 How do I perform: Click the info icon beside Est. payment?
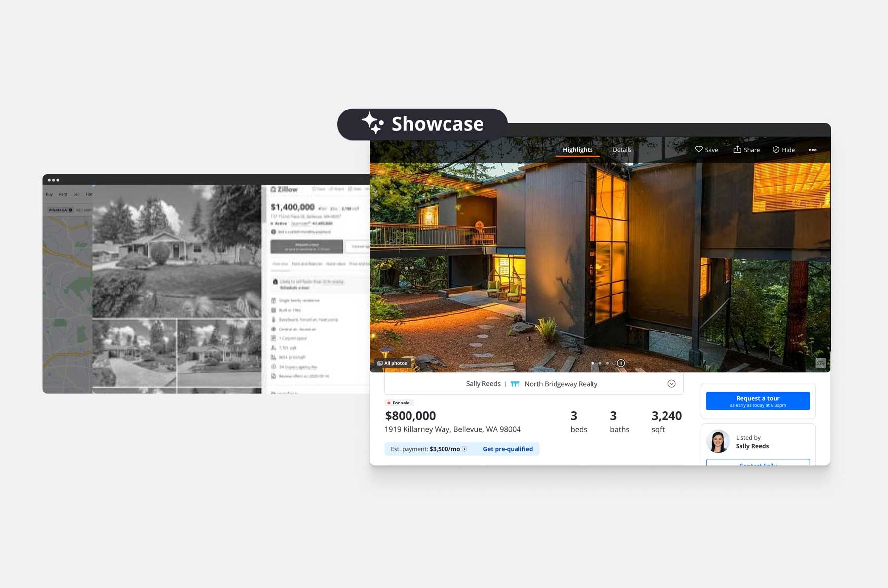pyautogui.click(x=464, y=449)
